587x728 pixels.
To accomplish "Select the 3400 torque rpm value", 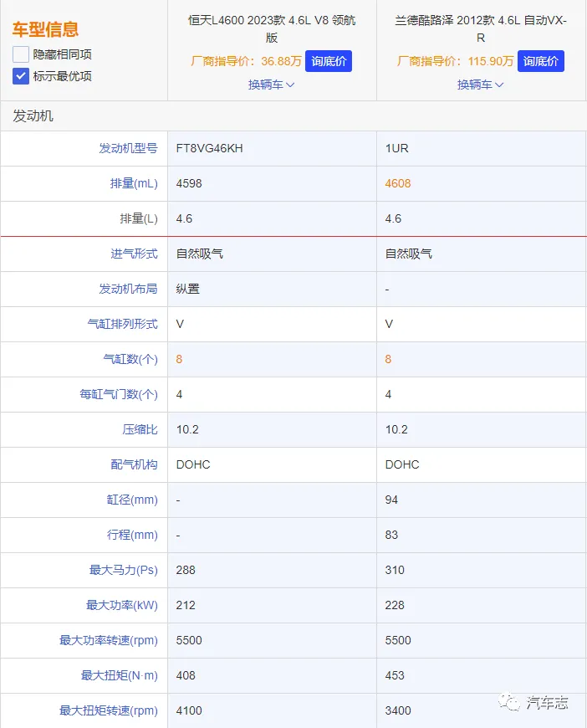I will pyautogui.click(x=398, y=710).
